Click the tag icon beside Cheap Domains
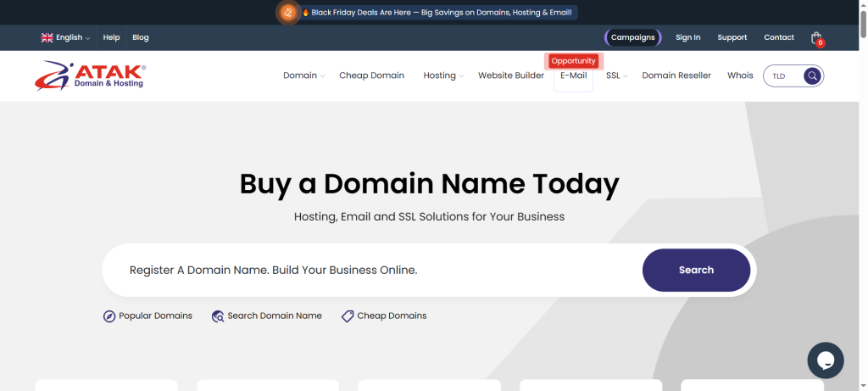Viewport: 868px width, 391px height. (x=348, y=316)
